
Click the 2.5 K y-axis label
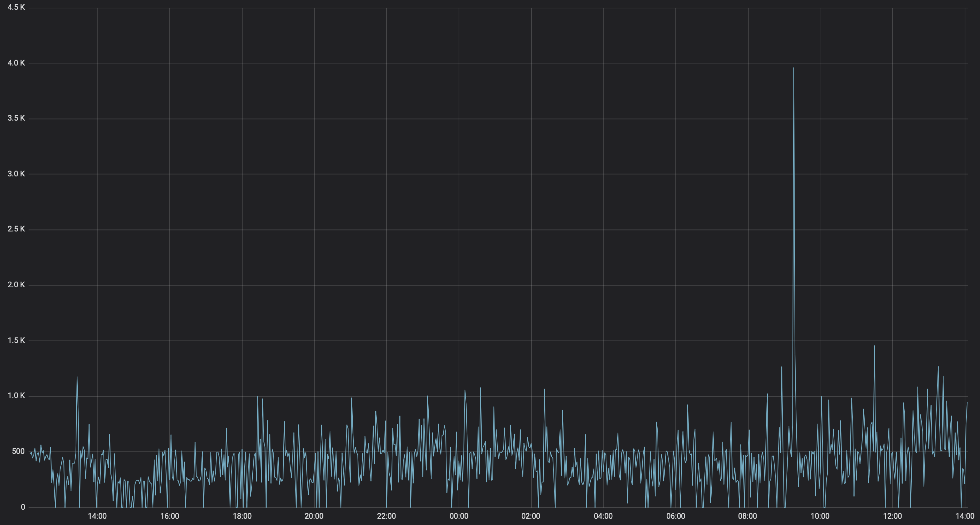(x=16, y=229)
